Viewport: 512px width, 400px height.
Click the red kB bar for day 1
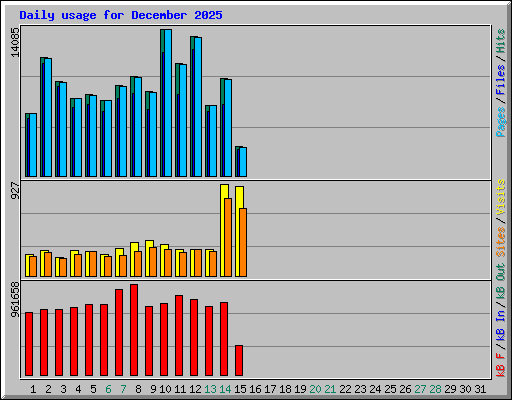coord(29,344)
